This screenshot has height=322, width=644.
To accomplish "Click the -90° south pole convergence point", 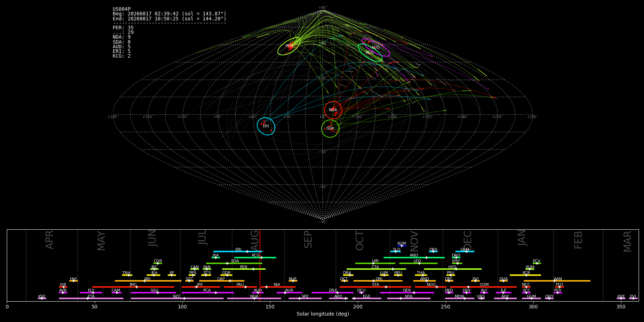I will tap(322, 218).
